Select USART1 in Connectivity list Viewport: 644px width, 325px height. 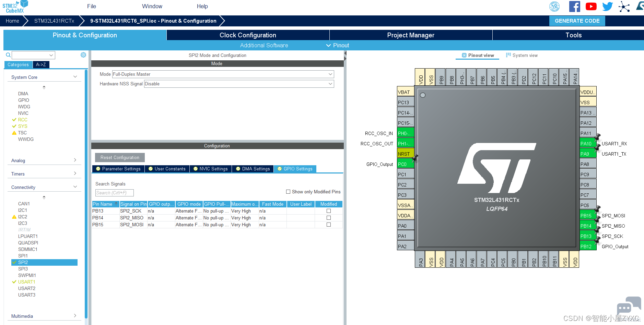coord(27,282)
